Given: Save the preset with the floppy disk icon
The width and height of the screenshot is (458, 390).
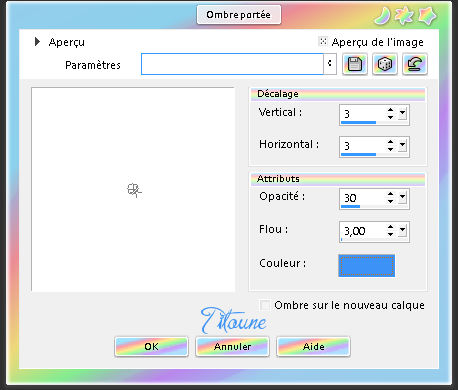Looking at the screenshot, I should pyautogui.click(x=355, y=64).
